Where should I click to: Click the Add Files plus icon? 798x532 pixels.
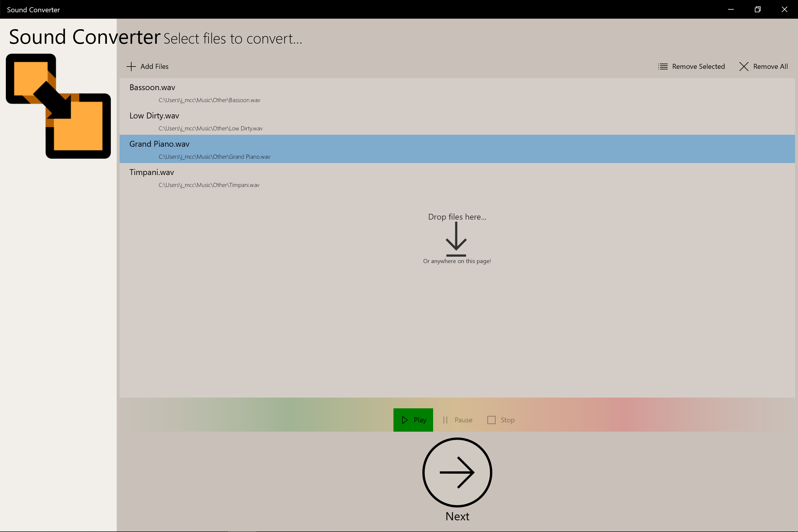pyautogui.click(x=131, y=66)
